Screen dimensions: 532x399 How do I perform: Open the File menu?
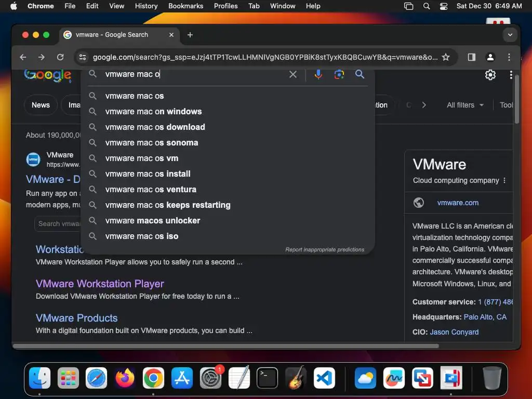click(70, 6)
